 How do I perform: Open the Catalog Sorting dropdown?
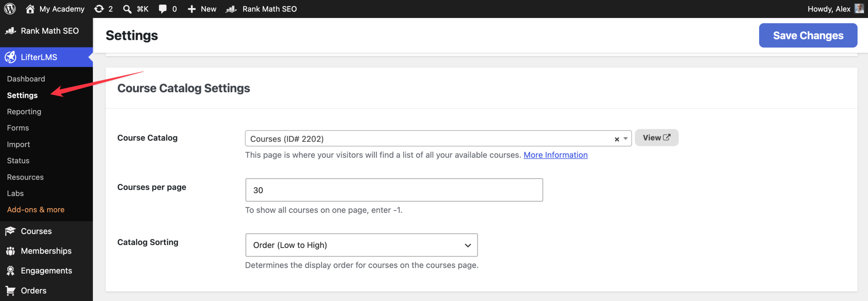click(x=361, y=245)
